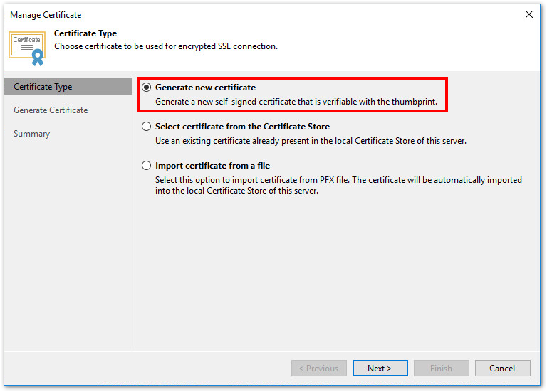
Task: Click the self-signed certificate description text
Action: [x=296, y=102]
